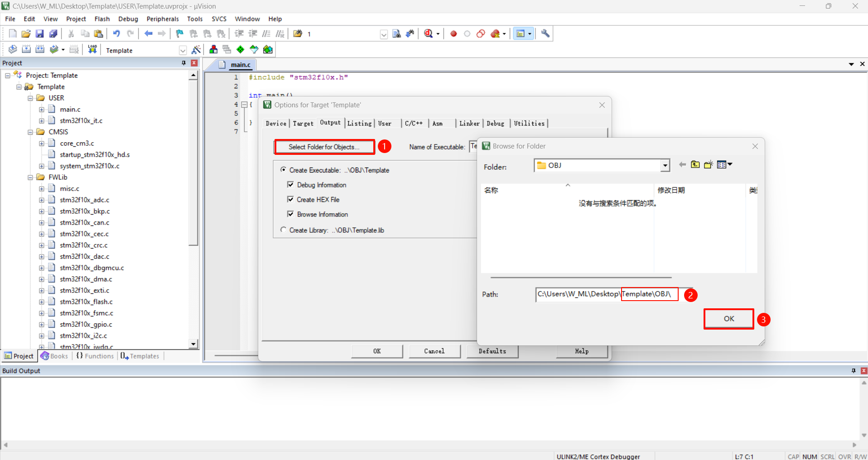
Task: Click the Indent selection icon
Action: pyautogui.click(x=239, y=34)
